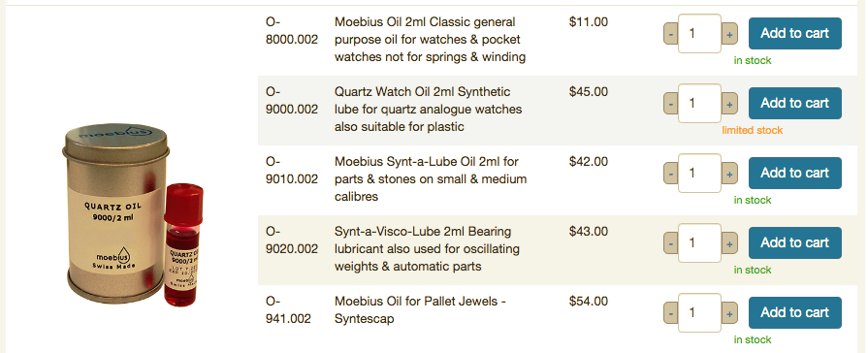Click minus button for Quartz Watch Oil
The image size is (868, 353).
(671, 104)
